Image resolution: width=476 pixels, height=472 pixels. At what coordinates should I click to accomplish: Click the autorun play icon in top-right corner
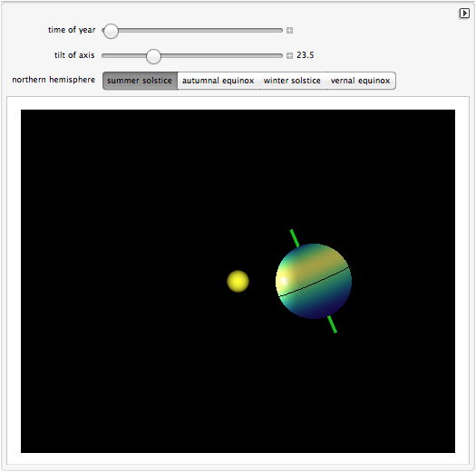coord(464,14)
